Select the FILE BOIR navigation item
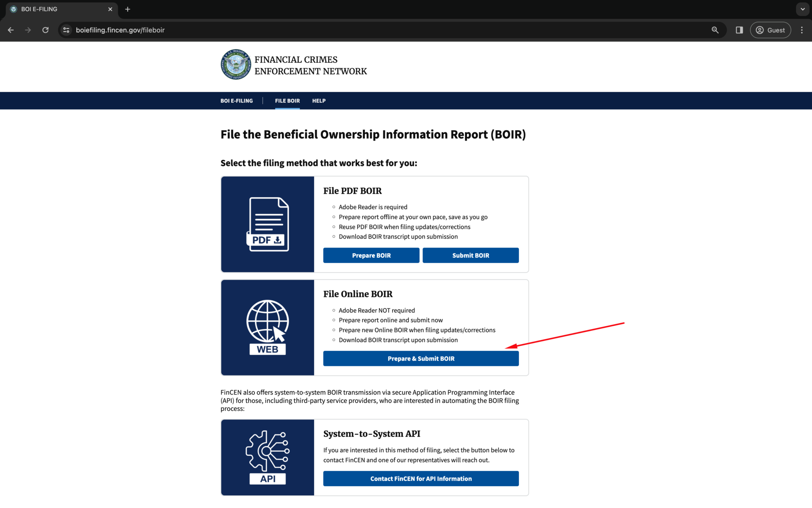Screen dimensions: 812x508 click(287, 100)
